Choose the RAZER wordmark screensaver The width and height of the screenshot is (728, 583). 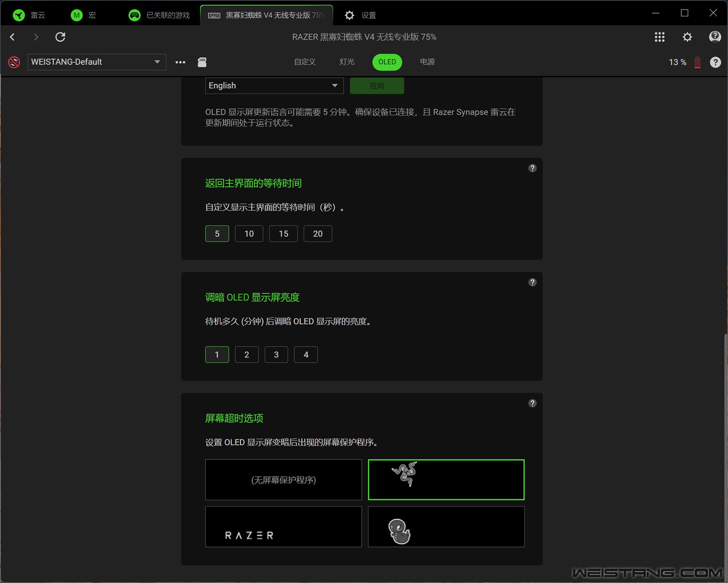pyautogui.click(x=283, y=527)
